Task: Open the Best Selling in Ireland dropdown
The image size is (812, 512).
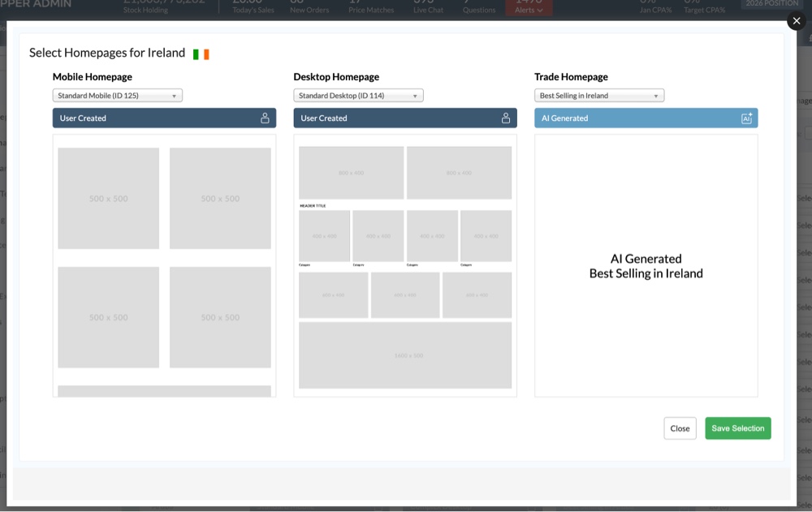Action: [x=598, y=95]
